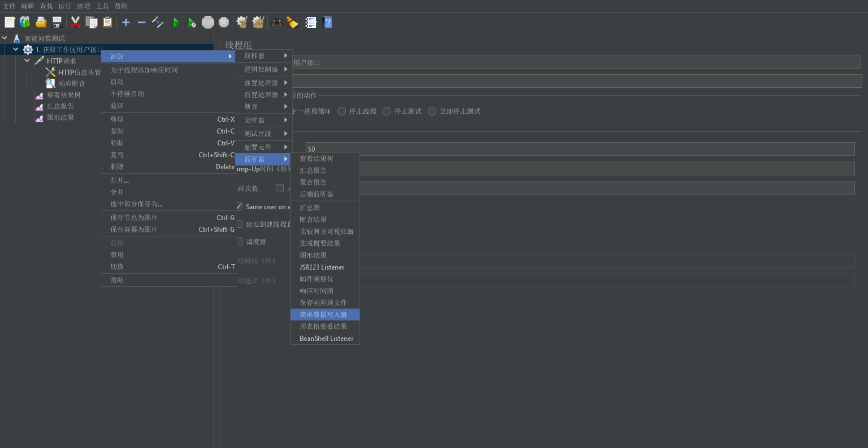Open the 选项 menu
The height and width of the screenshot is (448, 868).
(x=84, y=6)
